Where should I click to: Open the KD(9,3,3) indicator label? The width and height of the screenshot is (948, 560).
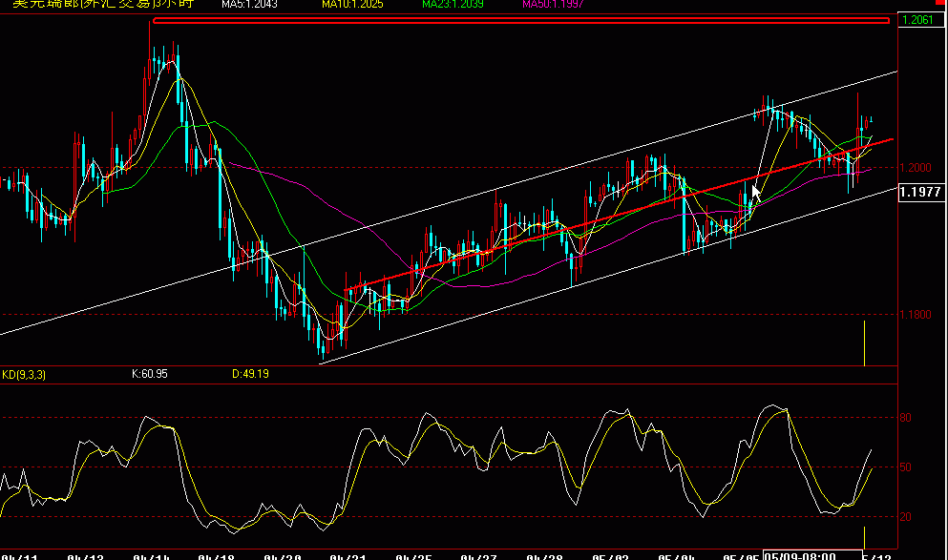24,375
